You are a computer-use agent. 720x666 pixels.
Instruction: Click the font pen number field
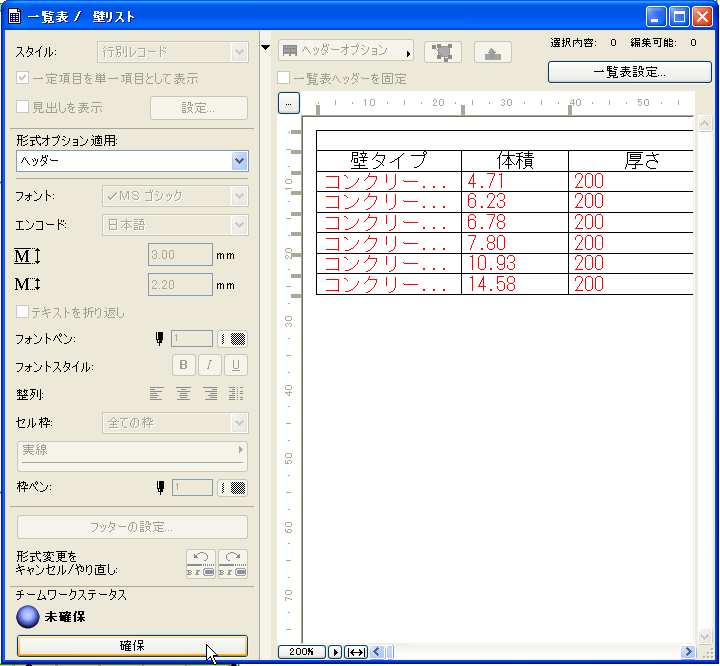coord(192,339)
